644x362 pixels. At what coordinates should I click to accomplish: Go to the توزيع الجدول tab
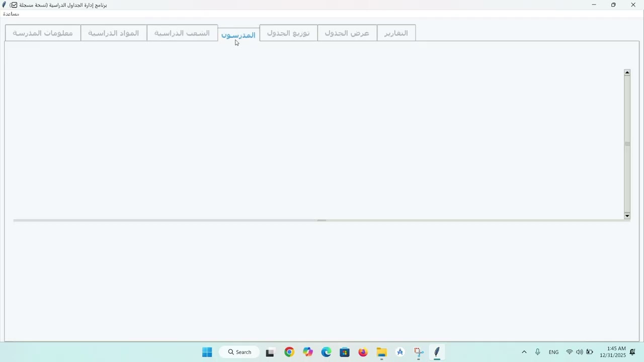click(288, 33)
